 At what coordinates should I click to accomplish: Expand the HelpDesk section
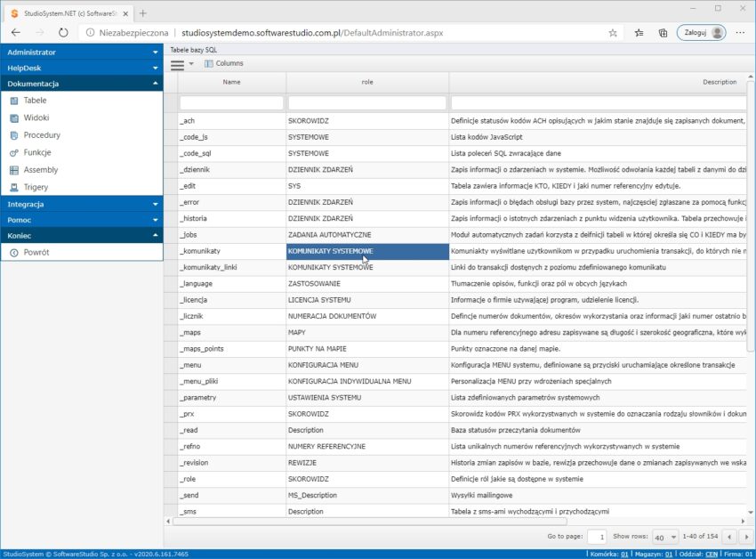click(81, 68)
